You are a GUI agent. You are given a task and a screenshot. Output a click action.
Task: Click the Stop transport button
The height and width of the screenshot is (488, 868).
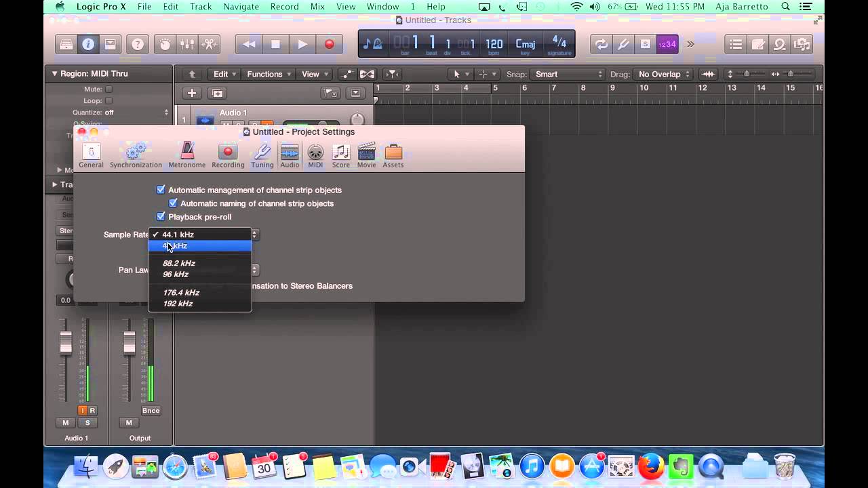coord(275,44)
